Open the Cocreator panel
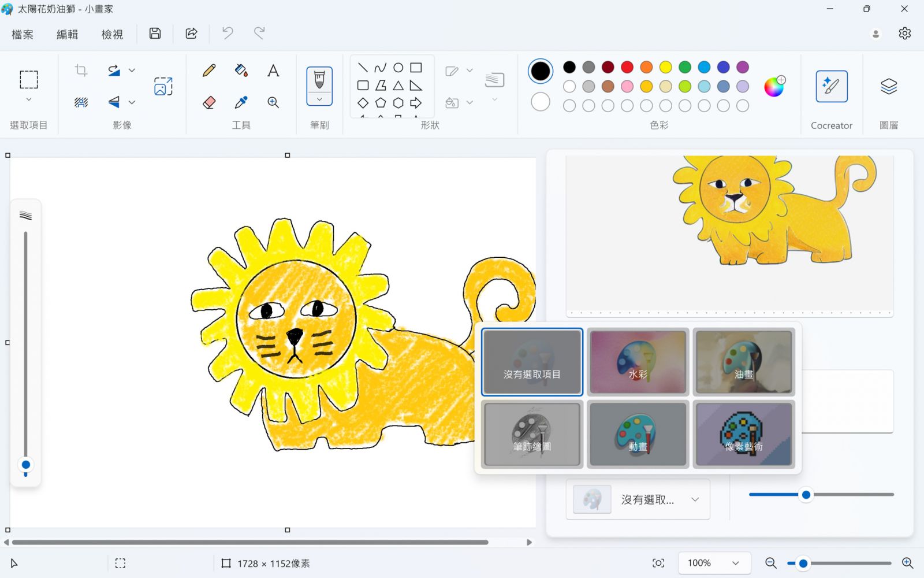 coord(832,86)
